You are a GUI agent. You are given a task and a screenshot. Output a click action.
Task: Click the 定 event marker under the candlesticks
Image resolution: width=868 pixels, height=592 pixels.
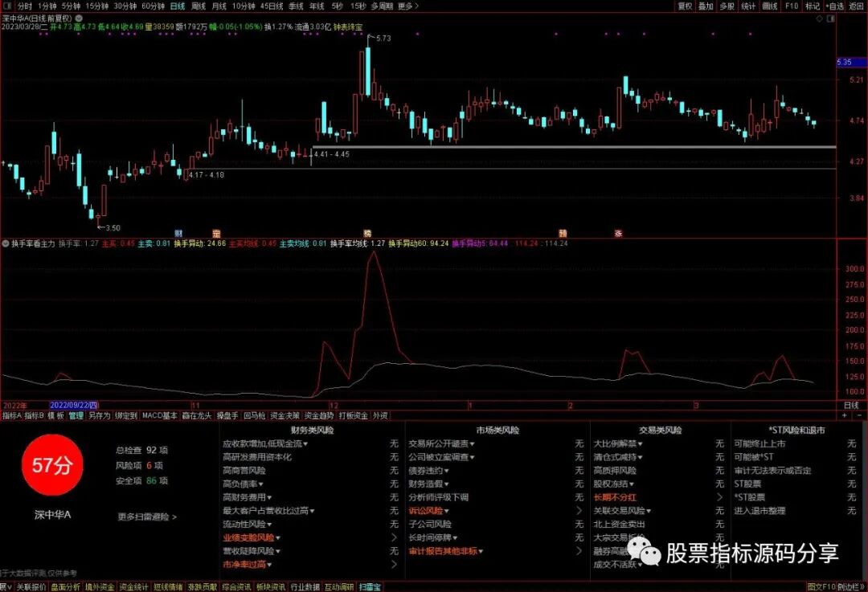(216, 234)
